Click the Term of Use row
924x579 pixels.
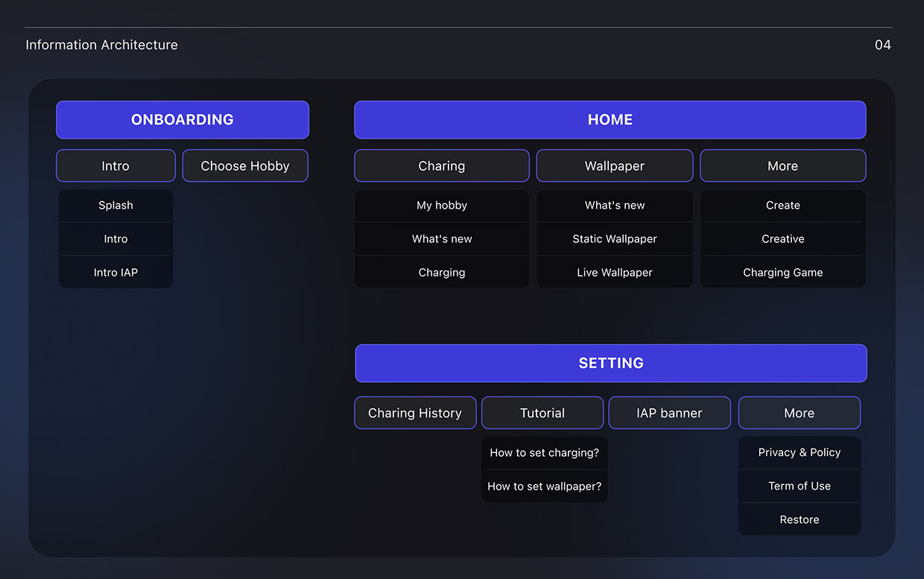pos(800,487)
